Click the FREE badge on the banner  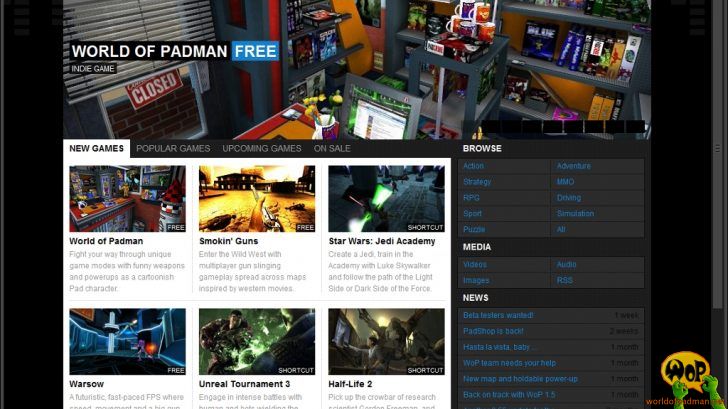[255, 51]
